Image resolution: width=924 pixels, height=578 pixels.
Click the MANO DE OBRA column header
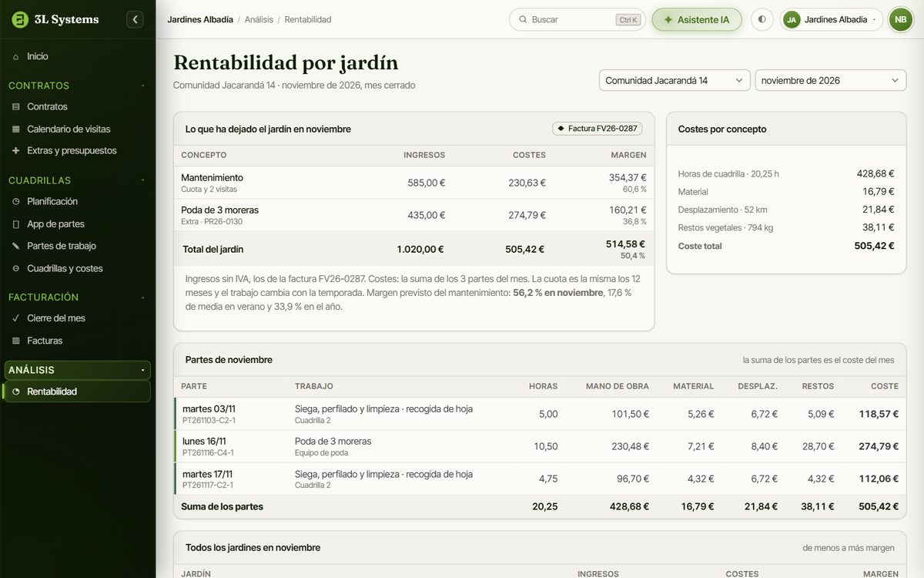pyautogui.click(x=617, y=386)
